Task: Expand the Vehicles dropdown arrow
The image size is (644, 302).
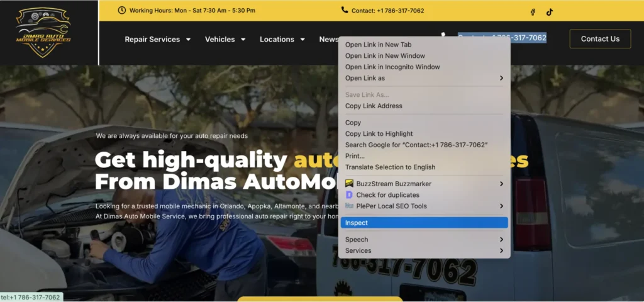Action: (243, 40)
